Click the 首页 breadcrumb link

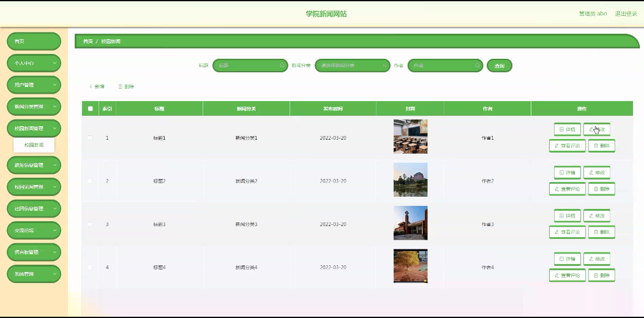click(x=88, y=42)
